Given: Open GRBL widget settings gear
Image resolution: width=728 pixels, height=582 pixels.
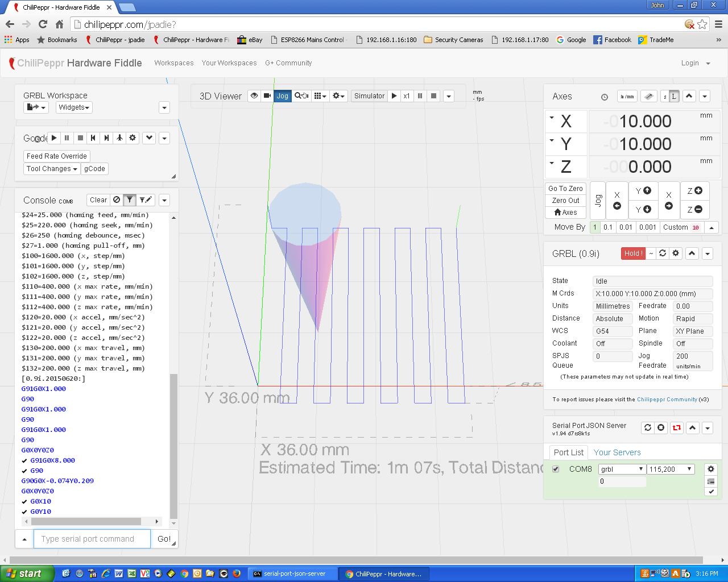Looking at the screenshot, I should coord(676,253).
